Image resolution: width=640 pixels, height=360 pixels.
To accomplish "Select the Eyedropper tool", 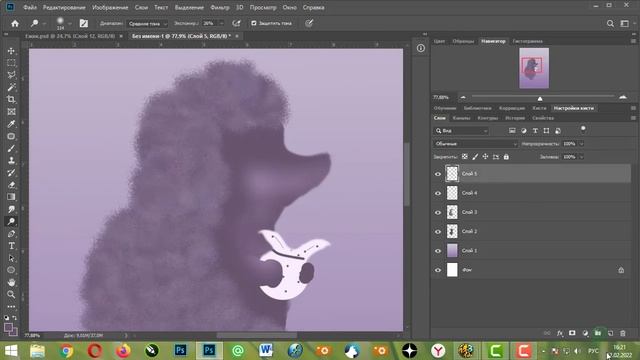I will pyautogui.click(x=11, y=124).
